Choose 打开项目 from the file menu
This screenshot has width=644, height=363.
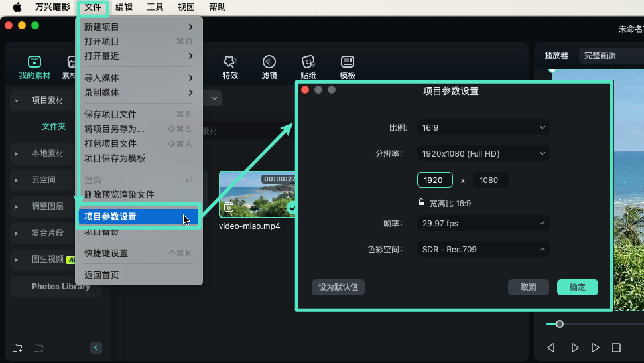[x=139, y=42]
